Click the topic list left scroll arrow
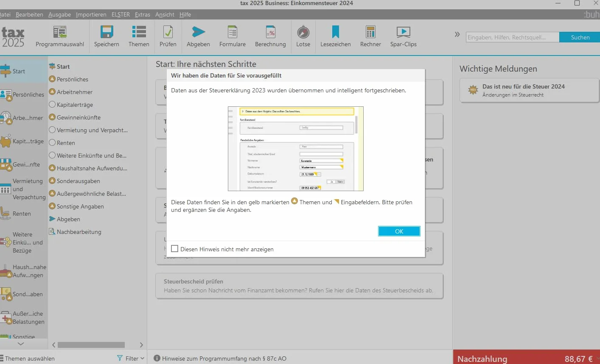The width and height of the screenshot is (600, 364). (53, 345)
